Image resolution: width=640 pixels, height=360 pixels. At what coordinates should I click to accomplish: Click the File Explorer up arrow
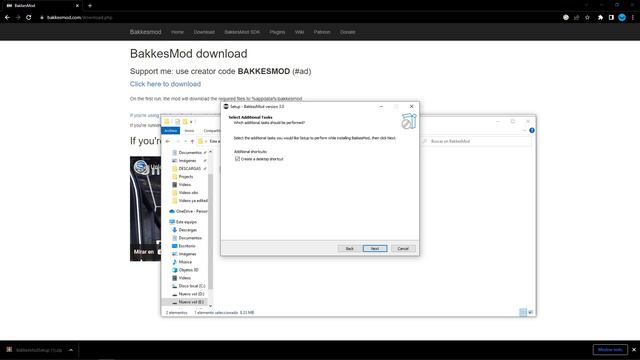point(192,141)
